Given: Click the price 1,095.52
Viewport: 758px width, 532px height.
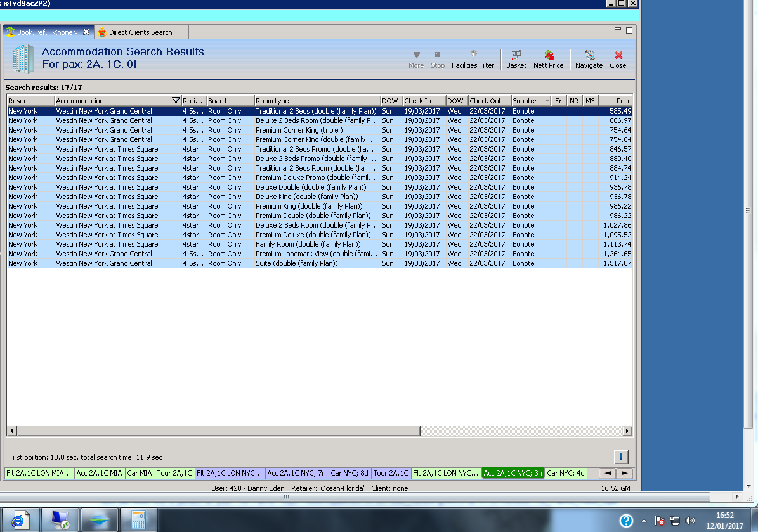Looking at the screenshot, I should coord(617,235).
